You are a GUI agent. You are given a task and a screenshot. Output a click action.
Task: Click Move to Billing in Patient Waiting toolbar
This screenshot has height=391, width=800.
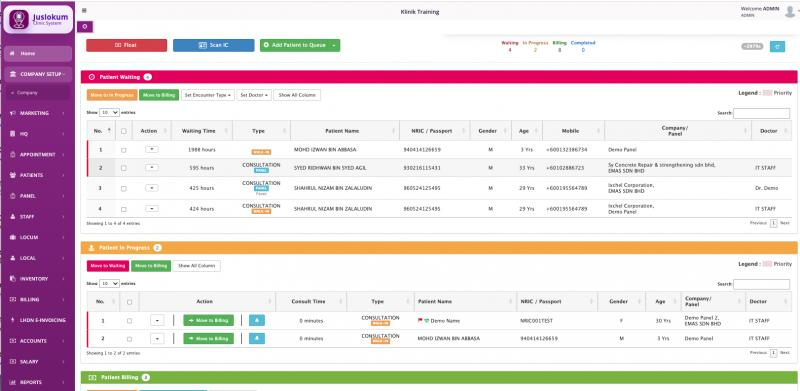(x=159, y=95)
